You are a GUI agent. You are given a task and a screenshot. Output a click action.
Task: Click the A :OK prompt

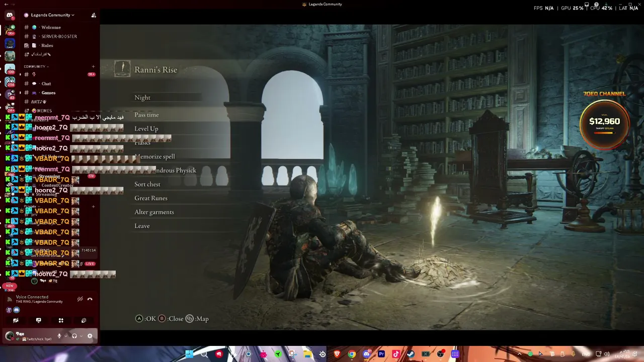coord(146,319)
